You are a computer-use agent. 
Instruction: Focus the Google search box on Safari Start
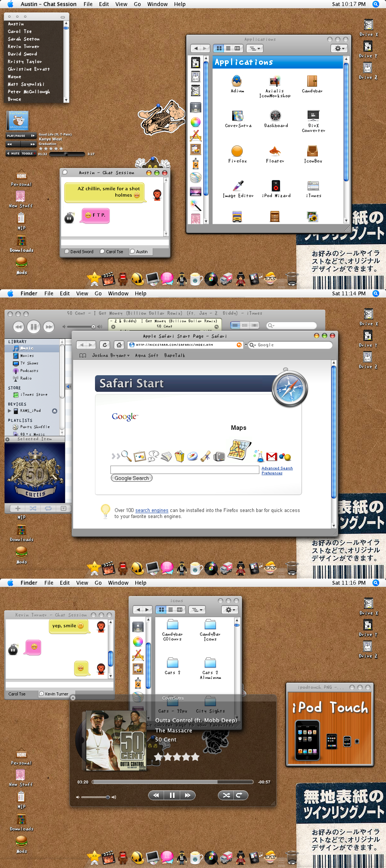click(185, 469)
